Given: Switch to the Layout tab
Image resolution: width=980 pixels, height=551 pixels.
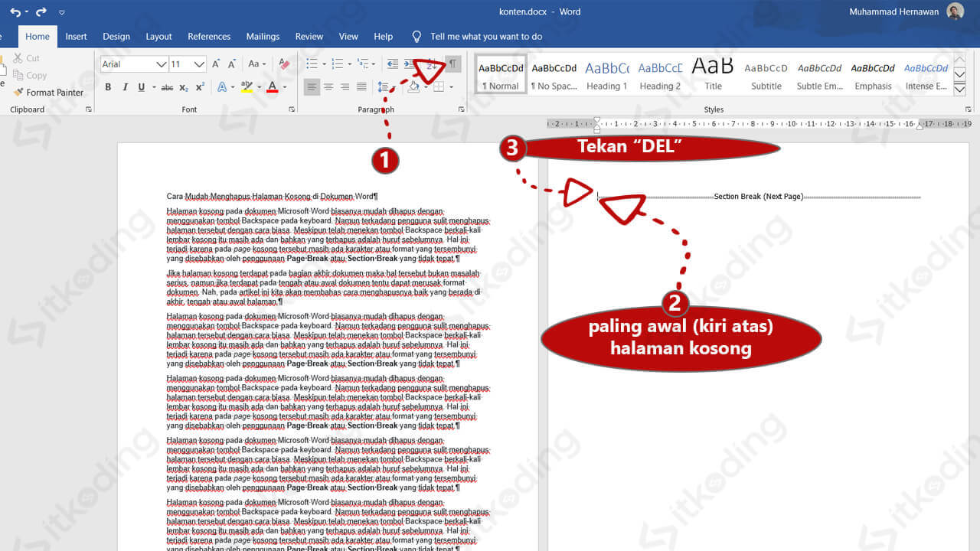Looking at the screenshot, I should (159, 36).
